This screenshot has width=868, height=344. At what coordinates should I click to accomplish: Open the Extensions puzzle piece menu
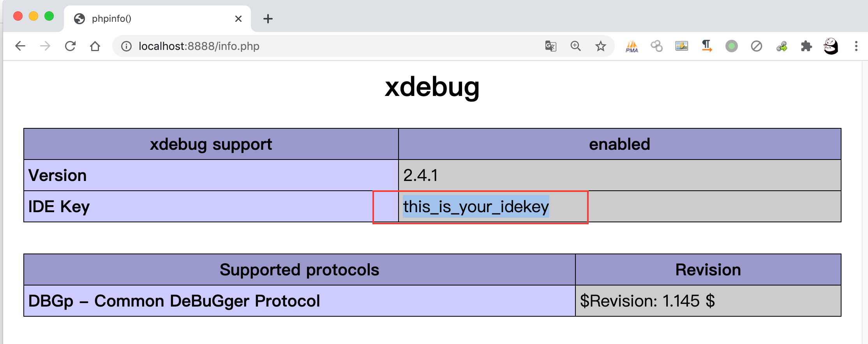[806, 46]
